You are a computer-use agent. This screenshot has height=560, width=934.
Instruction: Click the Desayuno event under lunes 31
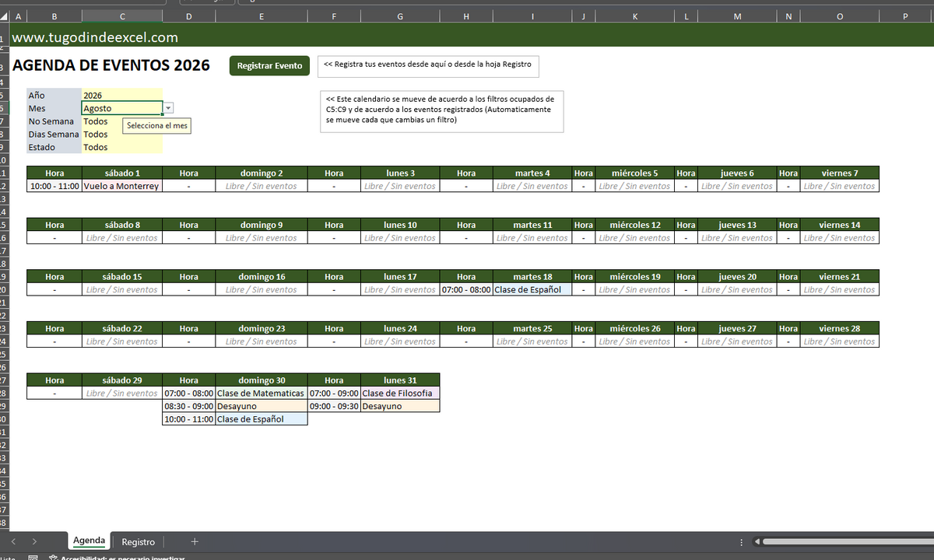(x=399, y=406)
